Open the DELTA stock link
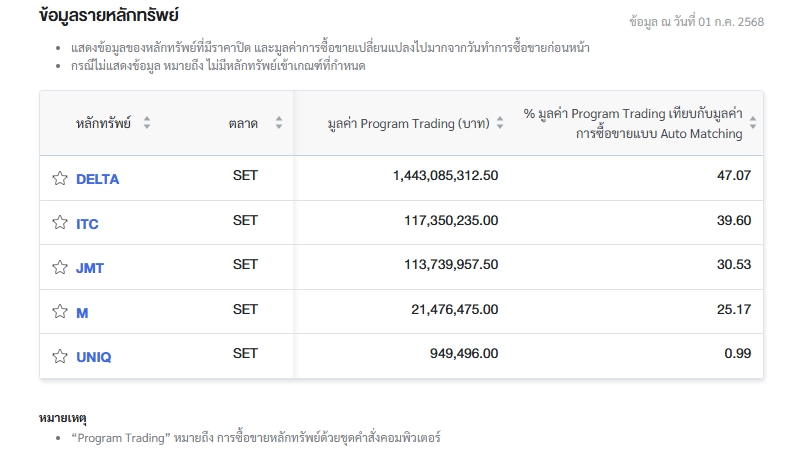Viewport: 789px width, 449px height. (97, 179)
